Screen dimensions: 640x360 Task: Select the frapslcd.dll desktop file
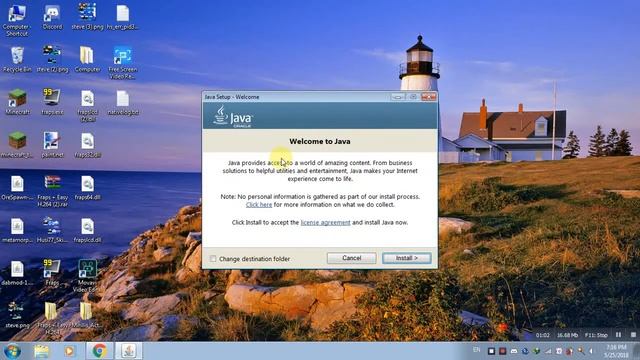click(x=87, y=231)
